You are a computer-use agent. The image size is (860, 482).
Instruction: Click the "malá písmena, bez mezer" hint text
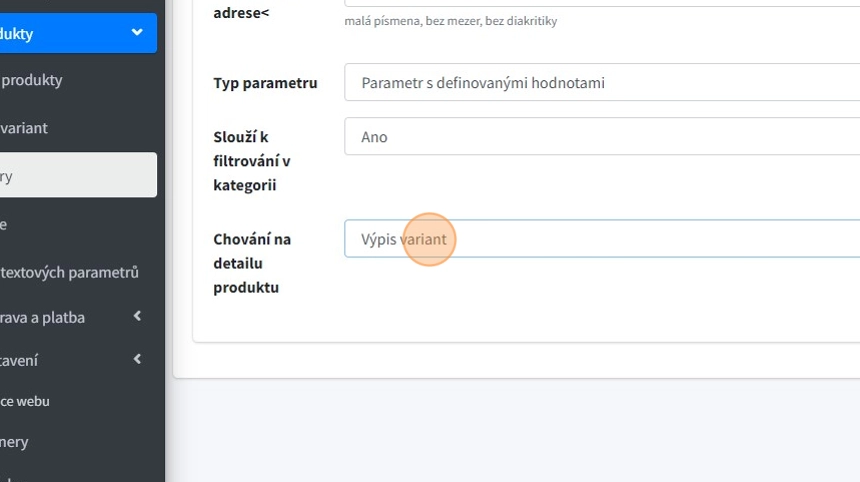point(450,21)
